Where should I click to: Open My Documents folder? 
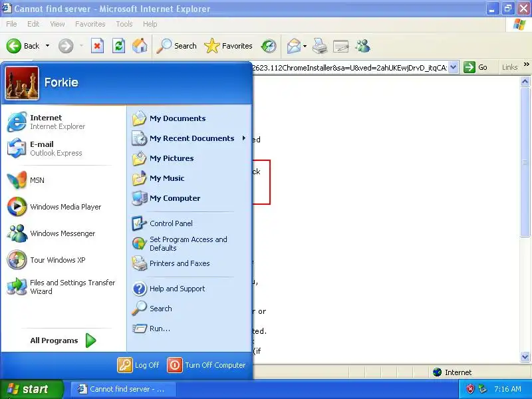(x=190, y=118)
